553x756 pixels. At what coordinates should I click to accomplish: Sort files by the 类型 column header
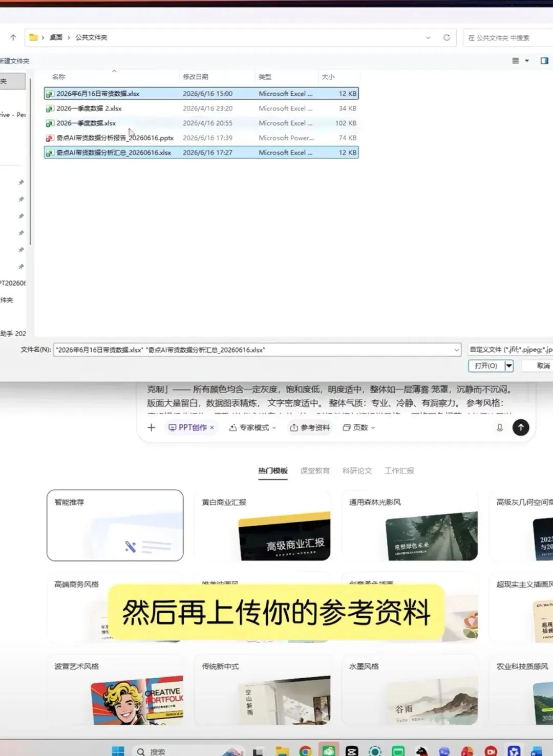pyautogui.click(x=265, y=77)
